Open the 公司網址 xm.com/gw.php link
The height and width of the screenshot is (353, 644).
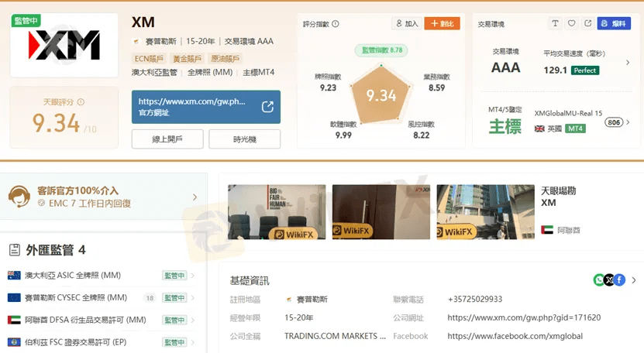click(x=524, y=317)
